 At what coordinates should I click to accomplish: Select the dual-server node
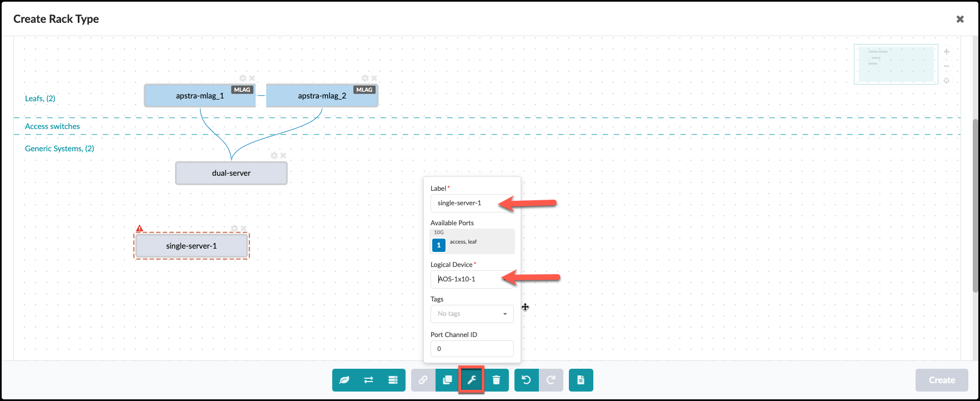(x=231, y=173)
